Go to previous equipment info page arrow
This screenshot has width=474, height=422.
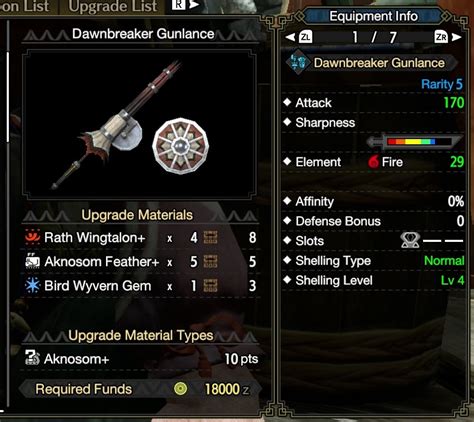pyautogui.click(x=290, y=37)
